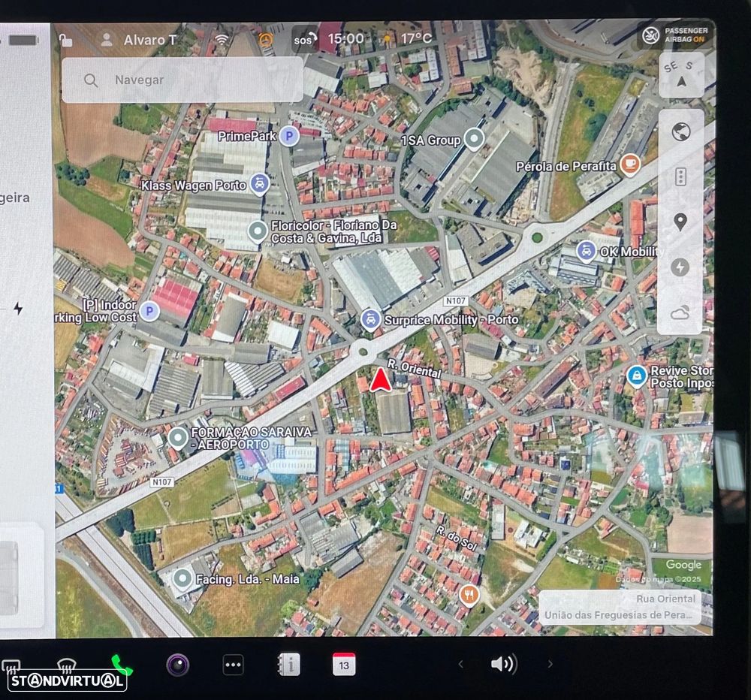Tap the volume speaker icon
751x700 pixels.
click(505, 664)
